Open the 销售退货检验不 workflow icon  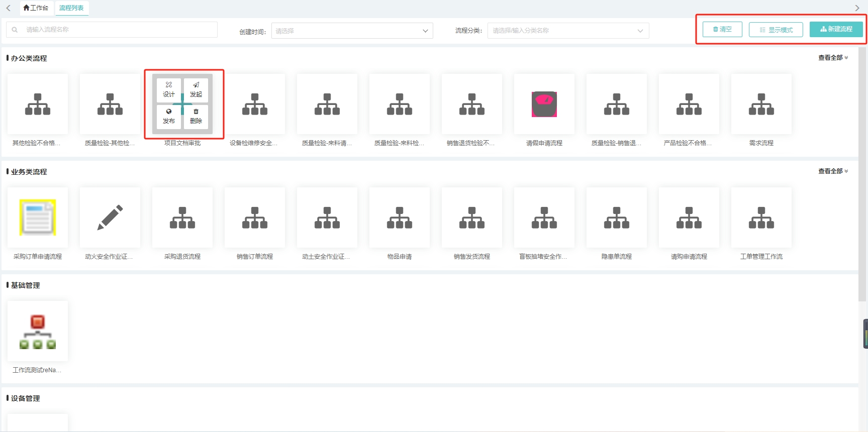point(472,104)
